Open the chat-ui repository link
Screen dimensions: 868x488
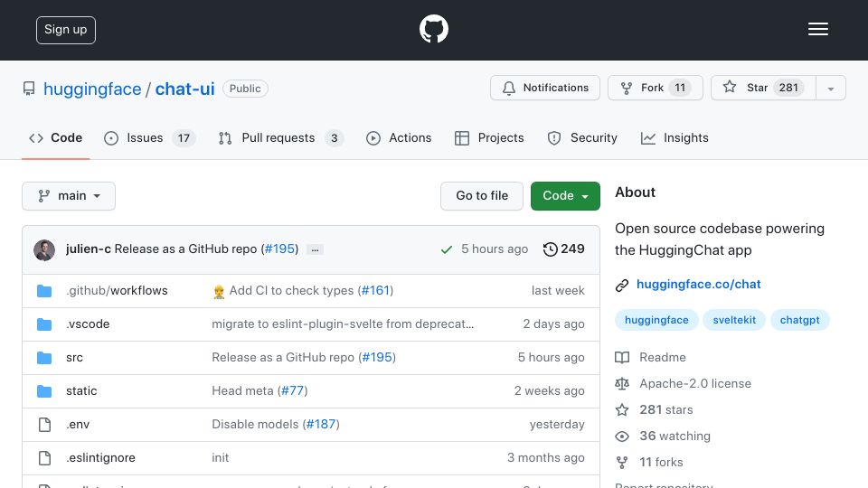tap(184, 89)
